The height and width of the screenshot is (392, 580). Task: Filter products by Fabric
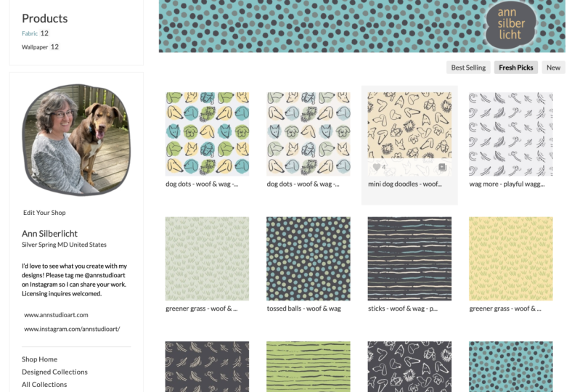pyautogui.click(x=30, y=33)
